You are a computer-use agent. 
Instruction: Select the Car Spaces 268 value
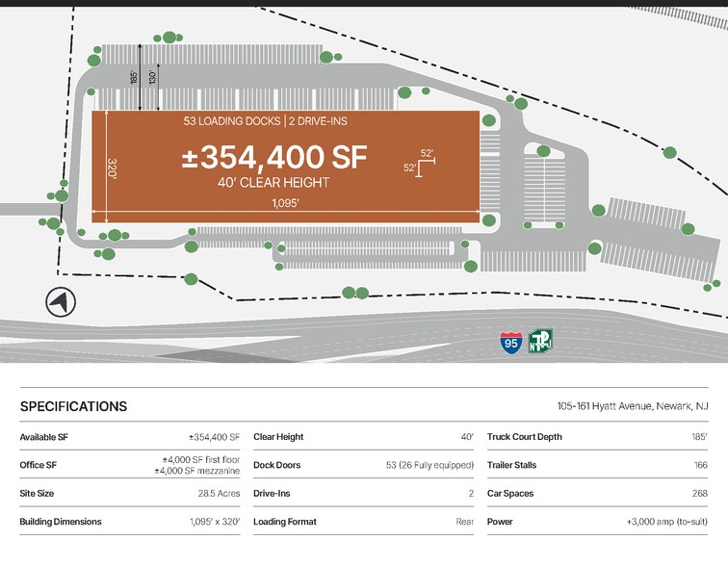(698, 494)
